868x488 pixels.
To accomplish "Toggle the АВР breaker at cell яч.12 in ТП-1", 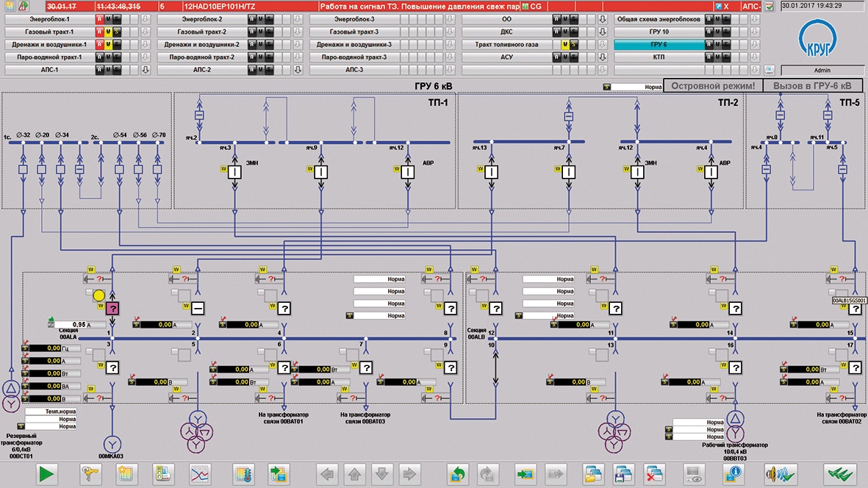I will 408,171.
